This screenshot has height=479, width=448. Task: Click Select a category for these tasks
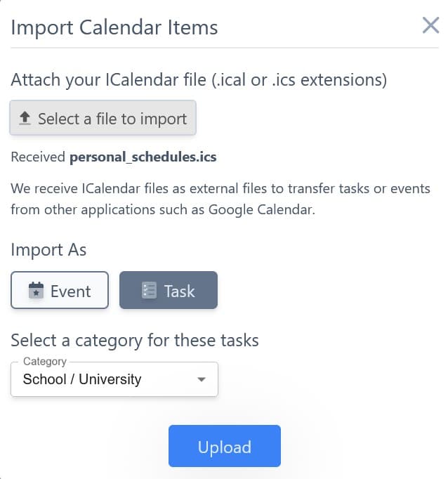(x=135, y=341)
